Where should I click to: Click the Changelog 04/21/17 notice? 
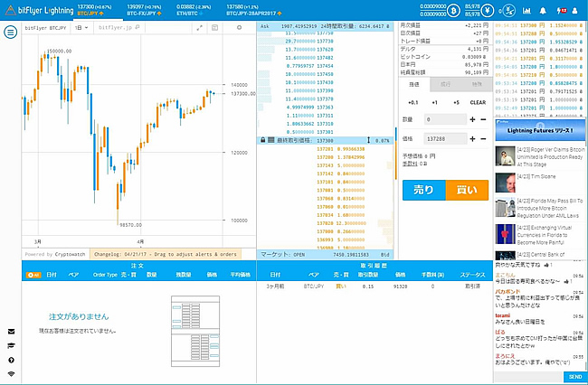click(x=166, y=254)
